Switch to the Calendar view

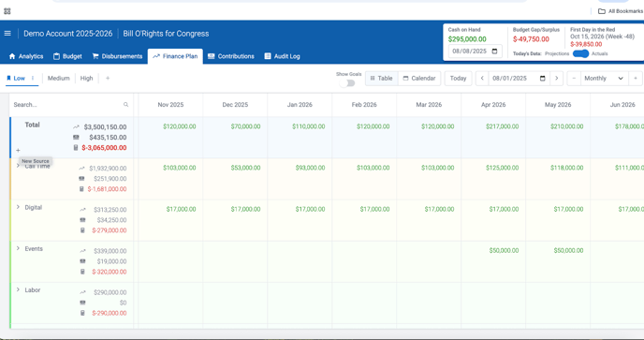tap(419, 78)
